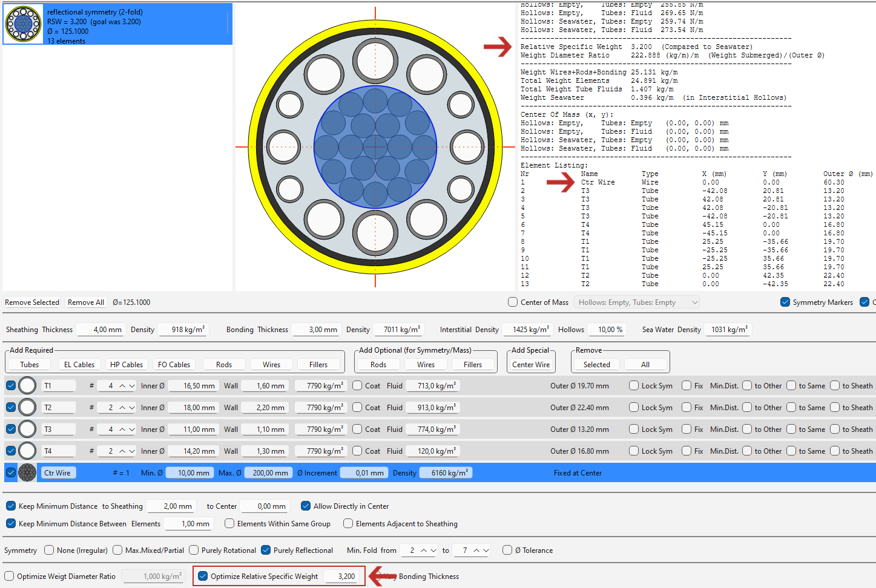876x588 pixels.
Task: Edit the Sea Water Density field
Action: 728,329
